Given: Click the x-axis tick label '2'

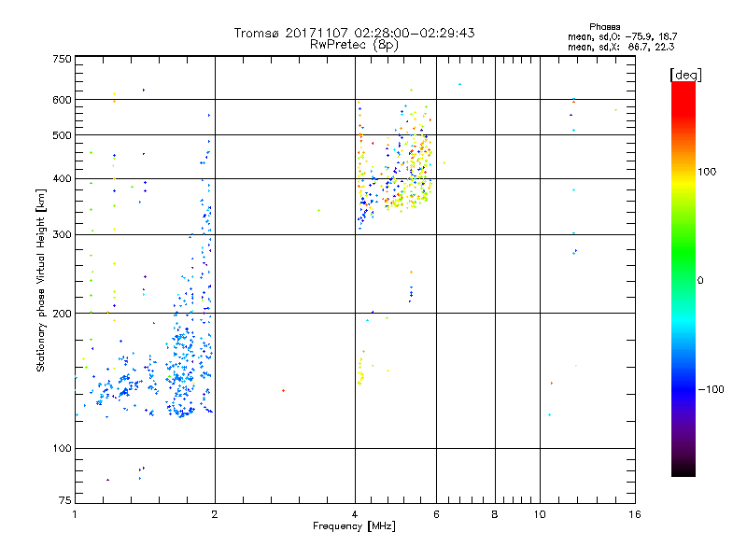Looking at the screenshot, I should click(x=215, y=514).
